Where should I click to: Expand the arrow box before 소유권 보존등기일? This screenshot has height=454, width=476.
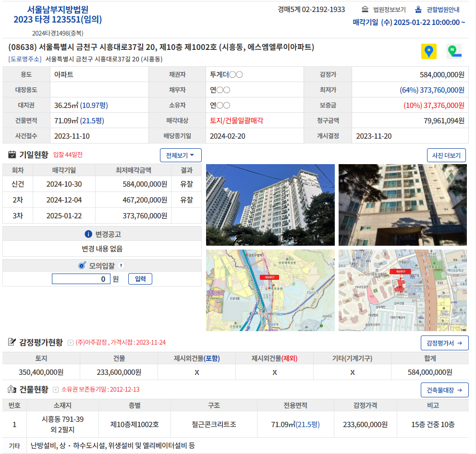click(x=56, y=390)
